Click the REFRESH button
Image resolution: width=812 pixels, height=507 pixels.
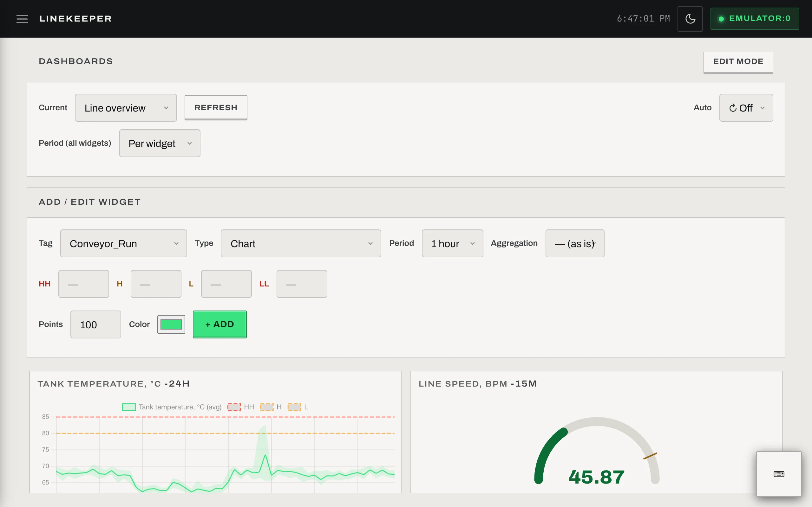216,108
